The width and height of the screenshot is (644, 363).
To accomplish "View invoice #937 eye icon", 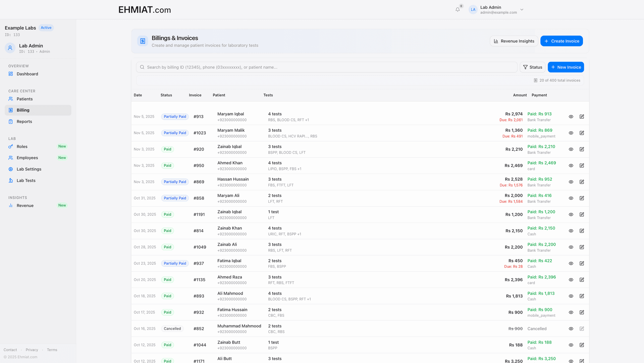I will point(571,263).
